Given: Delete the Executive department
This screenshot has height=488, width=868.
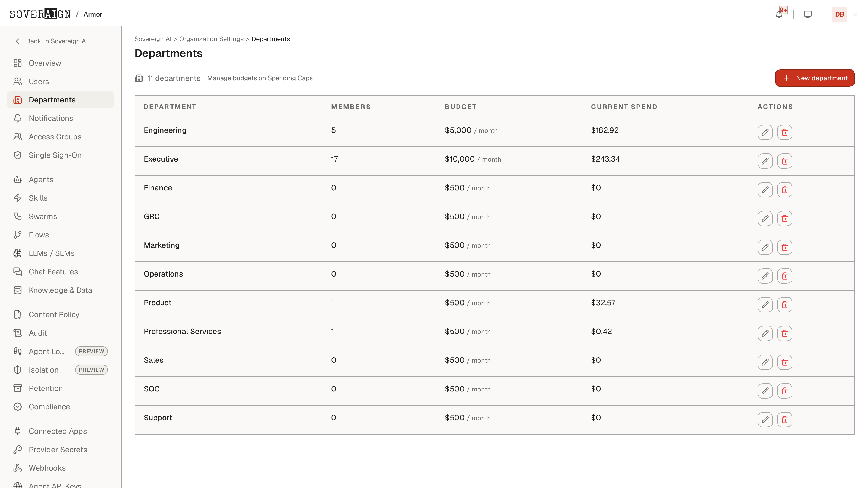Looking at the screenshot, I should click(x=784, y=161).
